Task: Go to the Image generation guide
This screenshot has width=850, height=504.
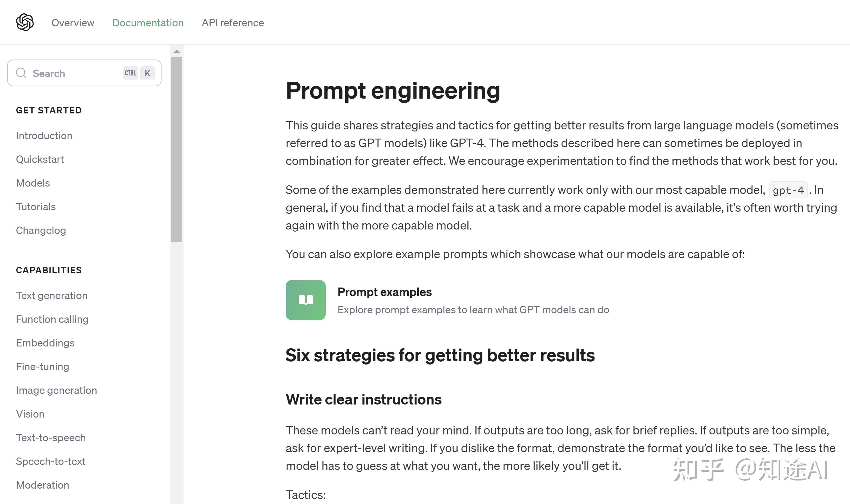Action: click(x=56, y=391)
